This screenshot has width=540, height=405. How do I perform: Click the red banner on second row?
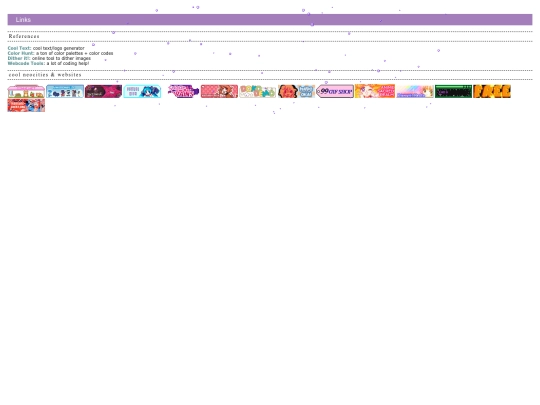[26, 105]
